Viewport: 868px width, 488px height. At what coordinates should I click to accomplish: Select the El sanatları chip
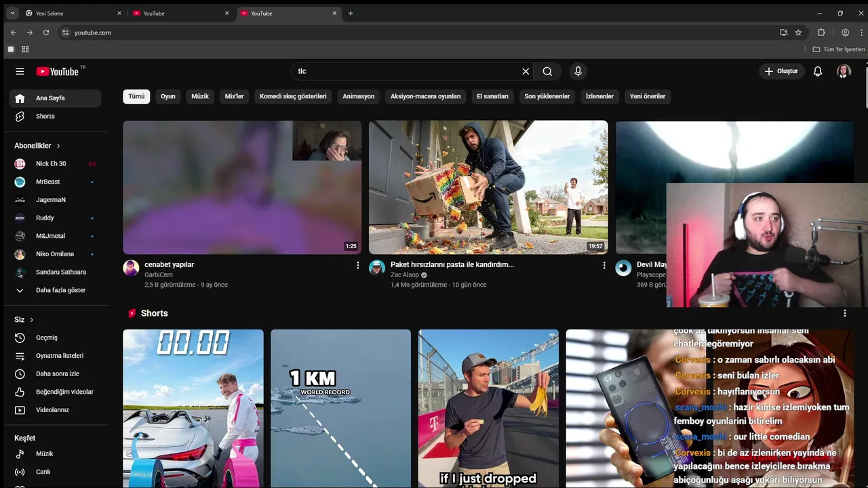pos(492,96)
